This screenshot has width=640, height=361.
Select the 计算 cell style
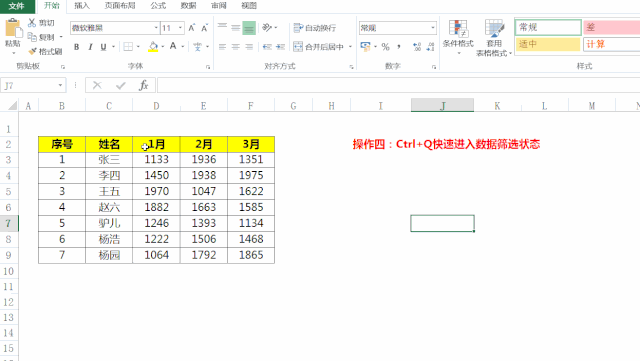point(611,44)
